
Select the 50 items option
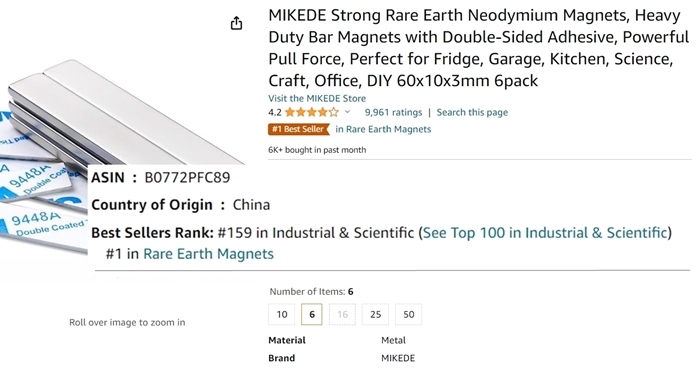(x=408, y=314)
